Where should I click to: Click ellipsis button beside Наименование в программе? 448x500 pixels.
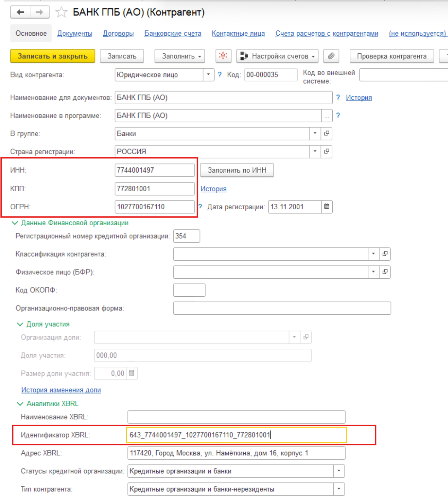[x=327, y=116]
